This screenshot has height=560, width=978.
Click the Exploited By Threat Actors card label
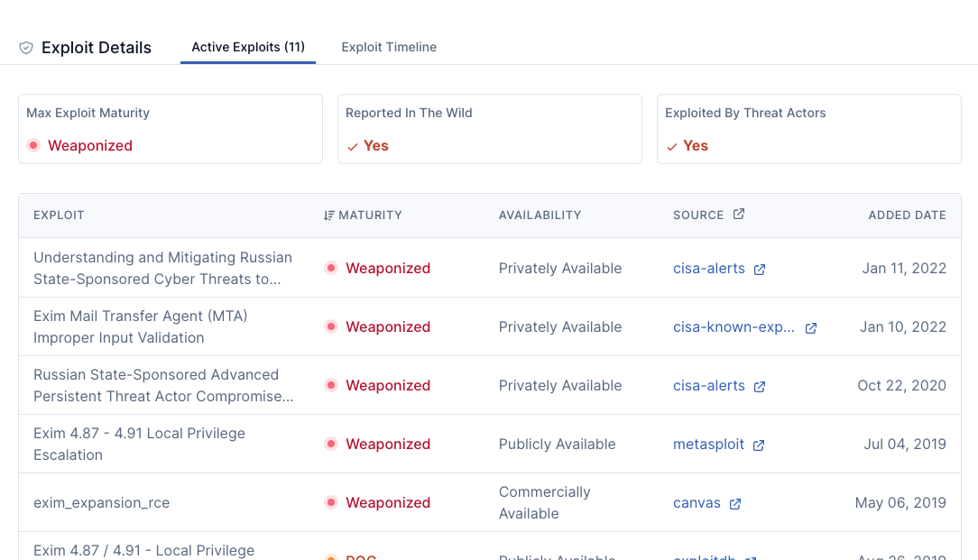[745, 113]
